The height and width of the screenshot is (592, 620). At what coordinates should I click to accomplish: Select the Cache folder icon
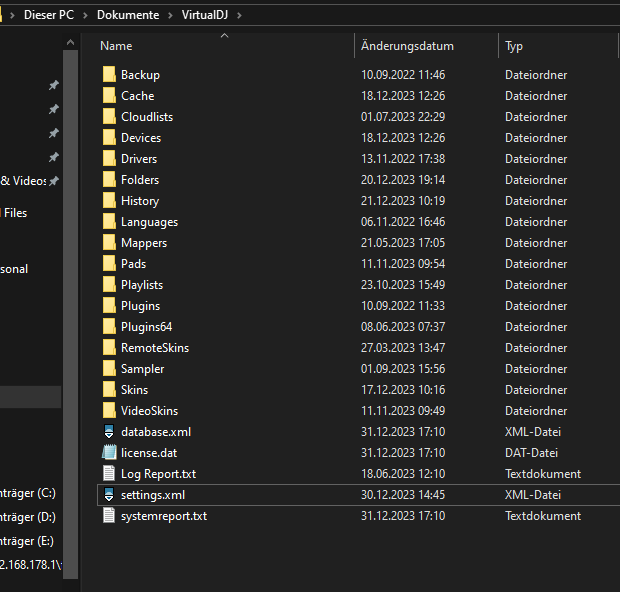pos(109,95)
